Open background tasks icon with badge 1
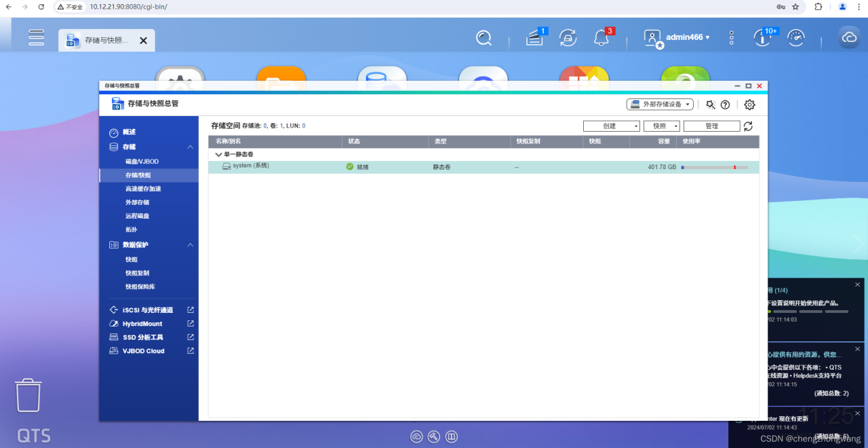The height and width of the screenshot is (448, 868). (535, 38)
